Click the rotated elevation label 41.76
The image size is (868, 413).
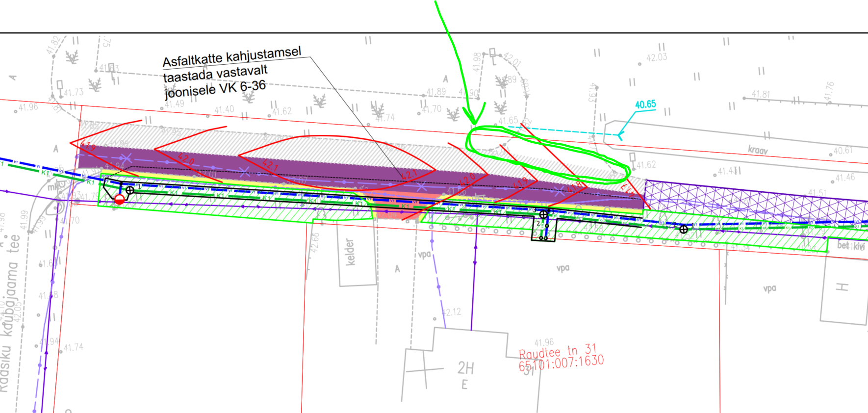coord(829,92)
